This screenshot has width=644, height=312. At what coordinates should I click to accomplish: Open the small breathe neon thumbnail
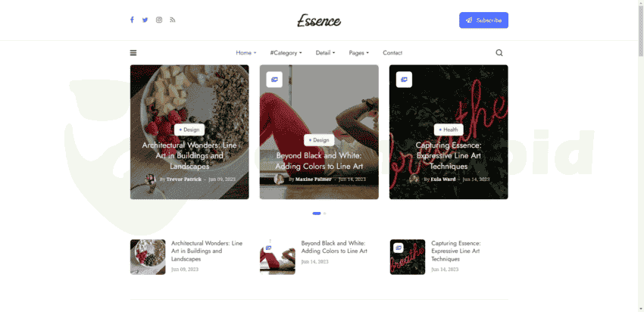[x=408, y=257]
